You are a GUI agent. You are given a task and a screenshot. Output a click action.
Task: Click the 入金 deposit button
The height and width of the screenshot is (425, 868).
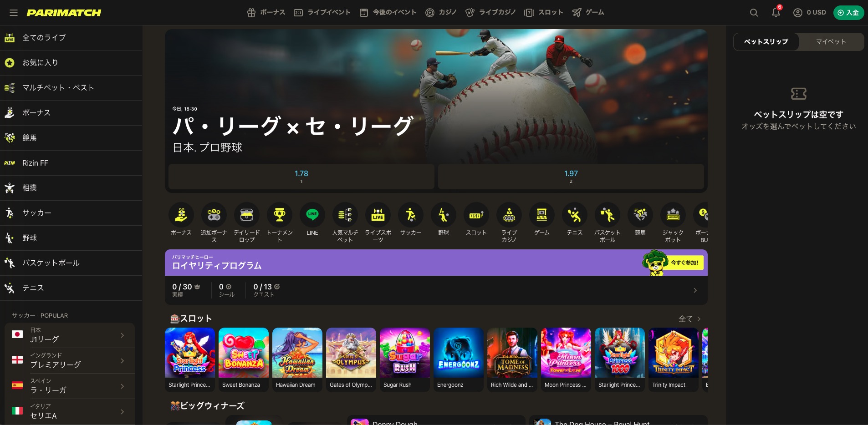[x=848, y=13]
